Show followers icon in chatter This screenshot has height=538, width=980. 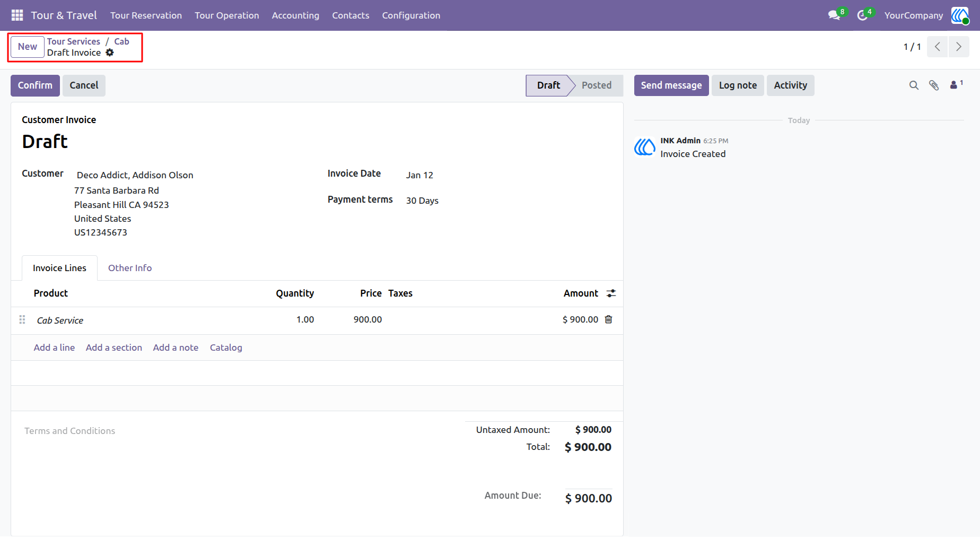(x=956, y=85)
